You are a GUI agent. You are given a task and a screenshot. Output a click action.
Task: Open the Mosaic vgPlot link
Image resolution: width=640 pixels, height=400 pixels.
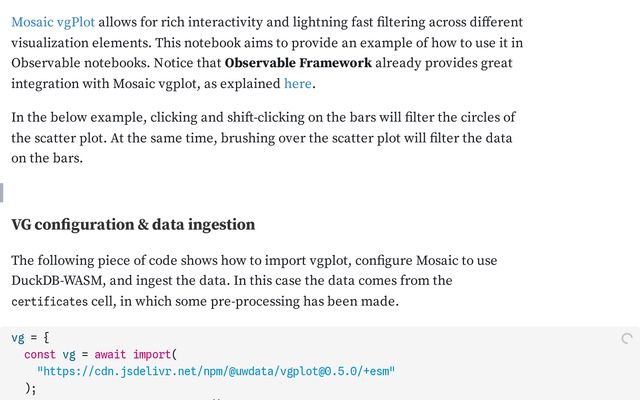click(x=53, y=21)
